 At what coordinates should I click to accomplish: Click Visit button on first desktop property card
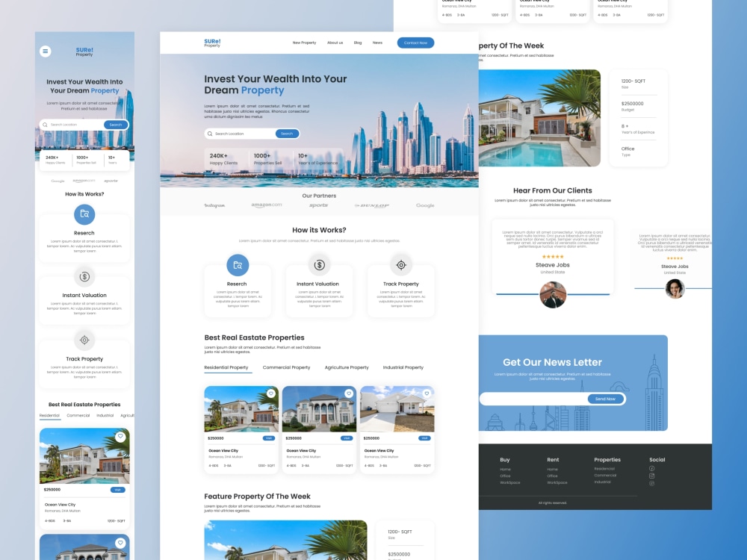269,438
